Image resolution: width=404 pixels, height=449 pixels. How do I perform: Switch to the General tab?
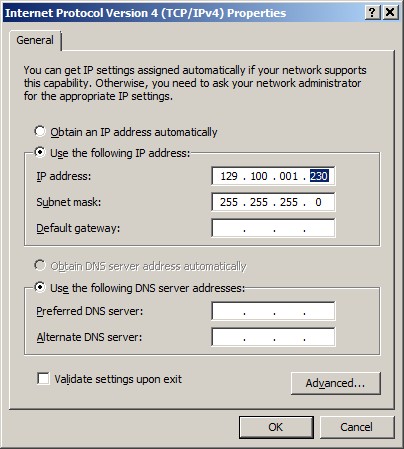click(x=35, y=40)
